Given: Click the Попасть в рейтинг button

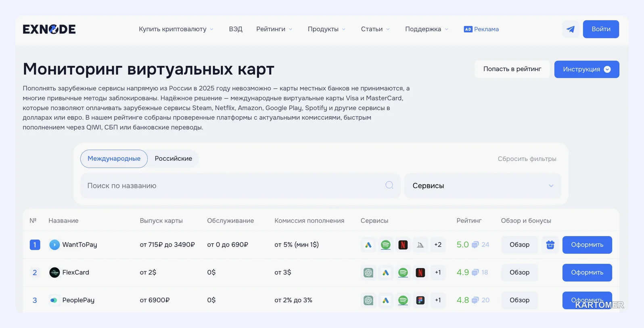Looking at the screenshot, I should tap(512, 69).
